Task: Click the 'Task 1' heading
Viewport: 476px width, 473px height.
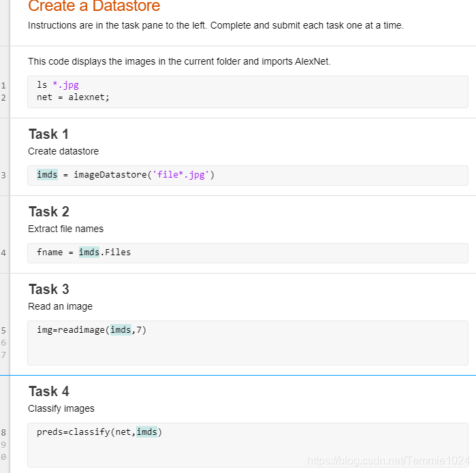Action: (48, 134)
